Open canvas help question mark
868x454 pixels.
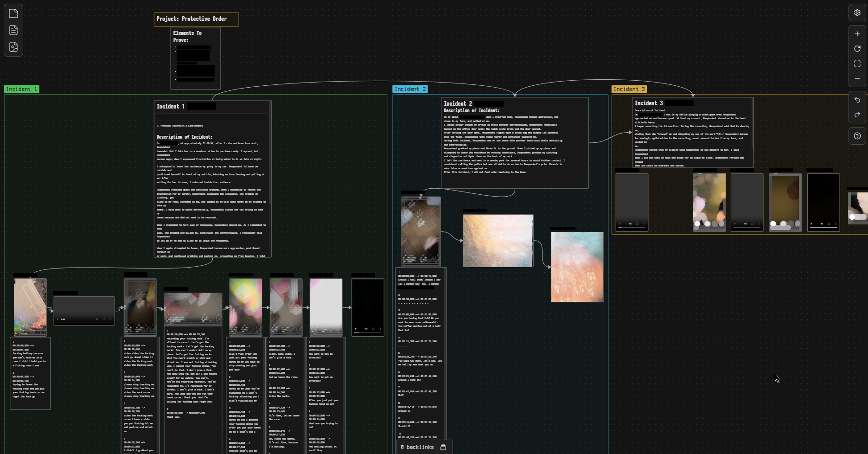(x=857, y=136)
